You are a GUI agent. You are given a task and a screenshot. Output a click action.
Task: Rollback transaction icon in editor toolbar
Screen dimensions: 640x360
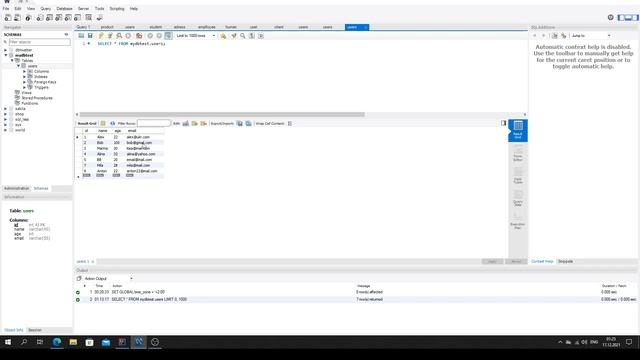159,36
